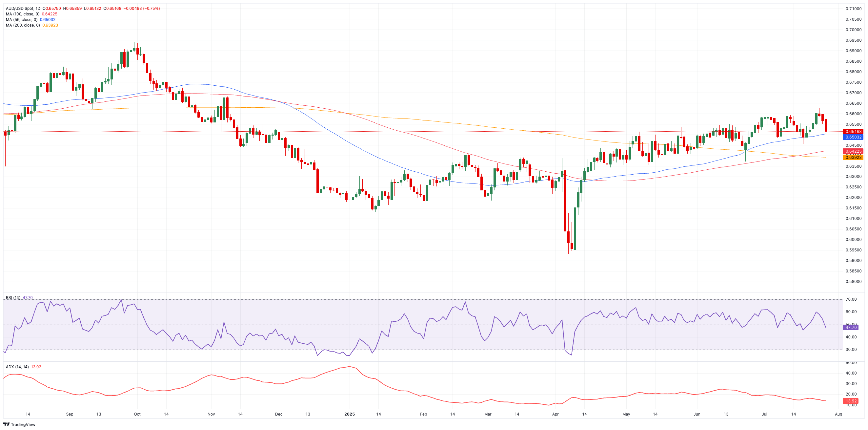Click the 0.58000 level on price axis
Screen dimensions: 868x430
click(853, 282)
